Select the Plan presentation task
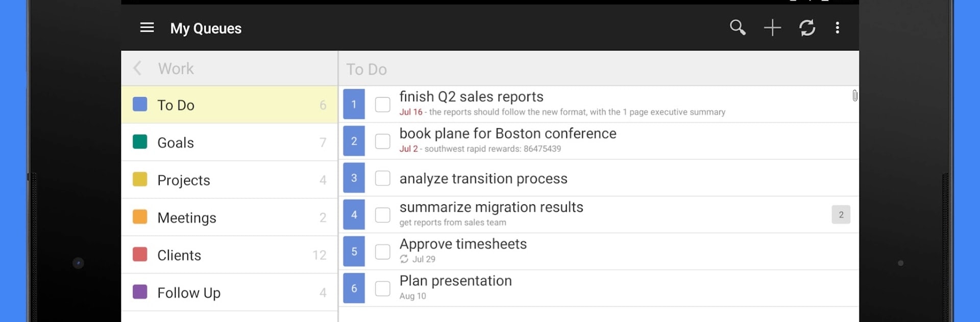Screen dimensions: 980x322 point(456,281)
